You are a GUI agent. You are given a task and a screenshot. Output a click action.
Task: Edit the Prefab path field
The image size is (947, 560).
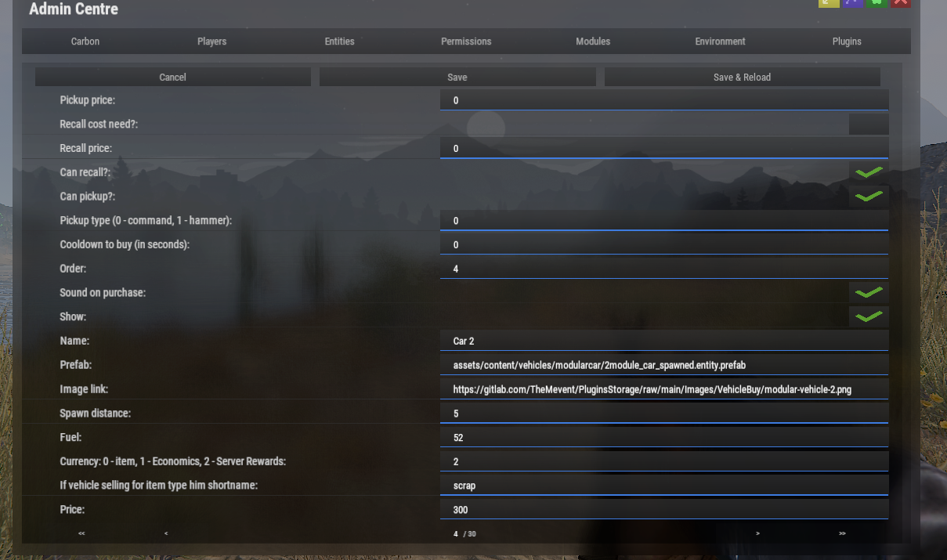[x=664, y=365]
